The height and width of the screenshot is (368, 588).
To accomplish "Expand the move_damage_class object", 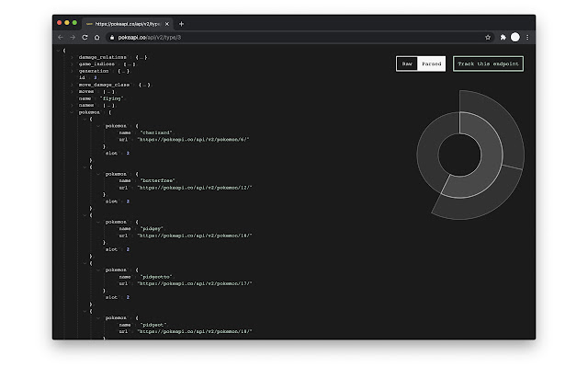I will point(72,85).
